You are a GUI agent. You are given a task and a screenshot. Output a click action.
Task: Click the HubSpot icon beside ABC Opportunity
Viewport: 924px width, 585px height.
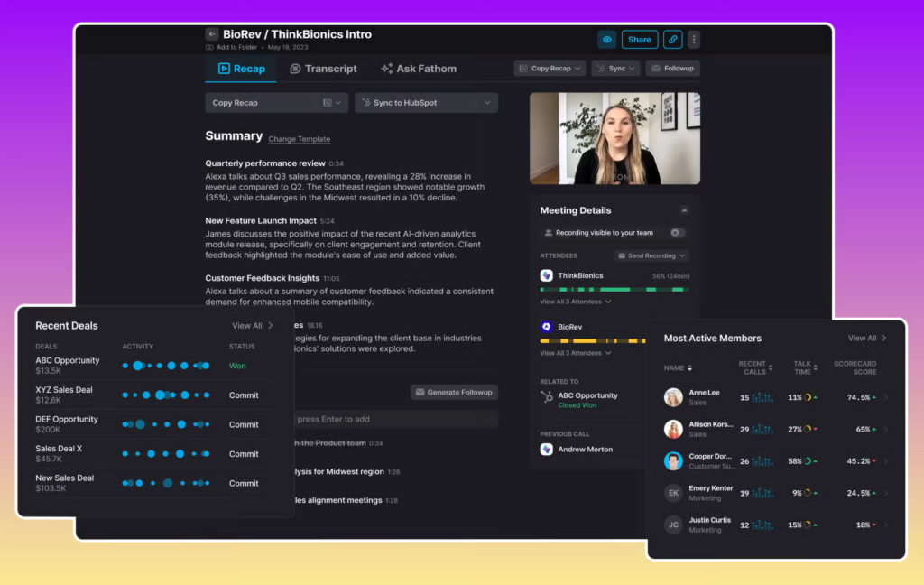click(547, 396)
